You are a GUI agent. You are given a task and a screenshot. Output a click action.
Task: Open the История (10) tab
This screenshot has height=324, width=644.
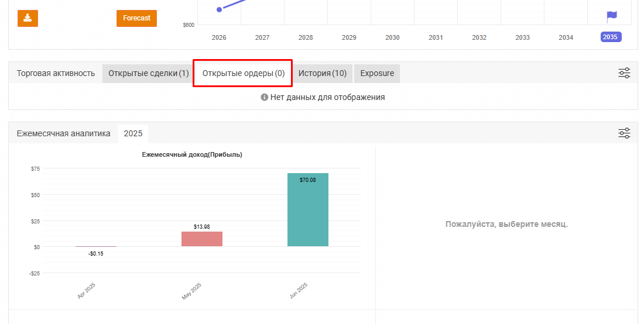323,74
